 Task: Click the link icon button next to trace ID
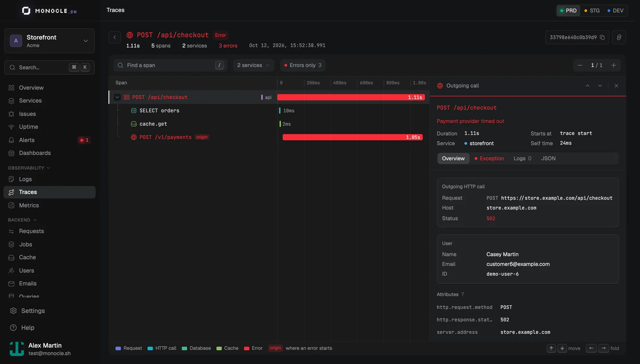click(619, 37)
